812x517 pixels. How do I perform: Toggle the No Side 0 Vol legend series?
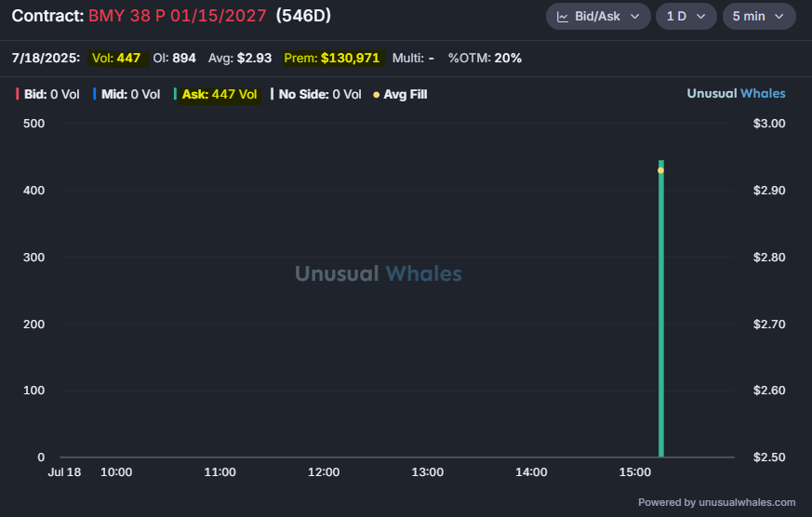coord(316,94)
